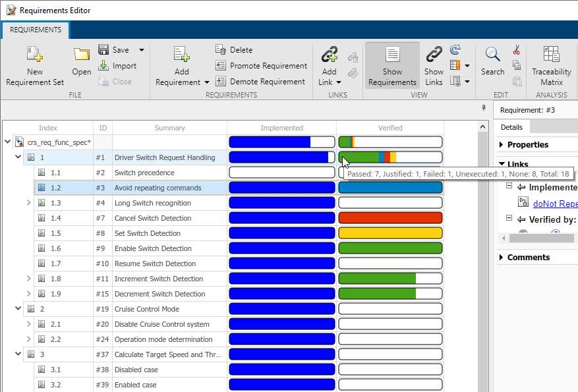
Task: Click the New Requirement Set icon
Action: pos(34,55)
